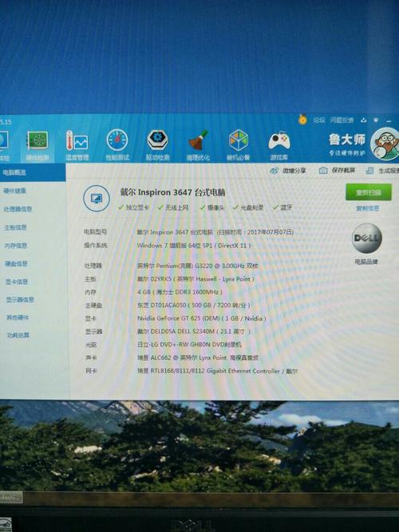The width and height of the screenshot is (399, 532).
Task: Click the green 重新扫描 button
Action: pyautogui.click(x=369, y=192)
